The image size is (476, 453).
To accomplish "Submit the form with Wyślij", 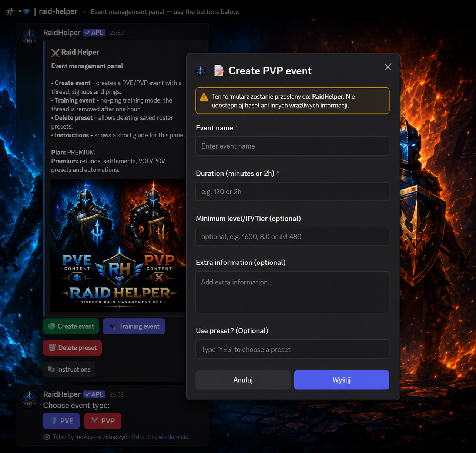I will 342,380.
